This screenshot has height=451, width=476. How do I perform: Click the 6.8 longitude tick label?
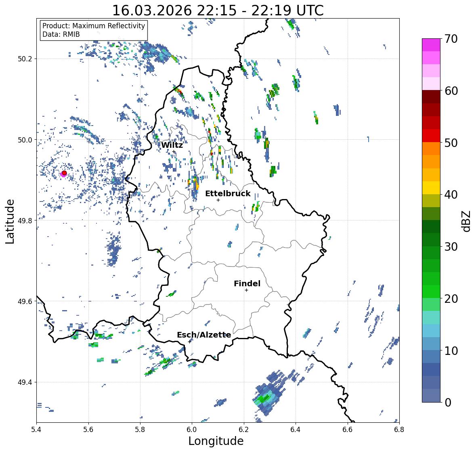click(x=399, y=430)
